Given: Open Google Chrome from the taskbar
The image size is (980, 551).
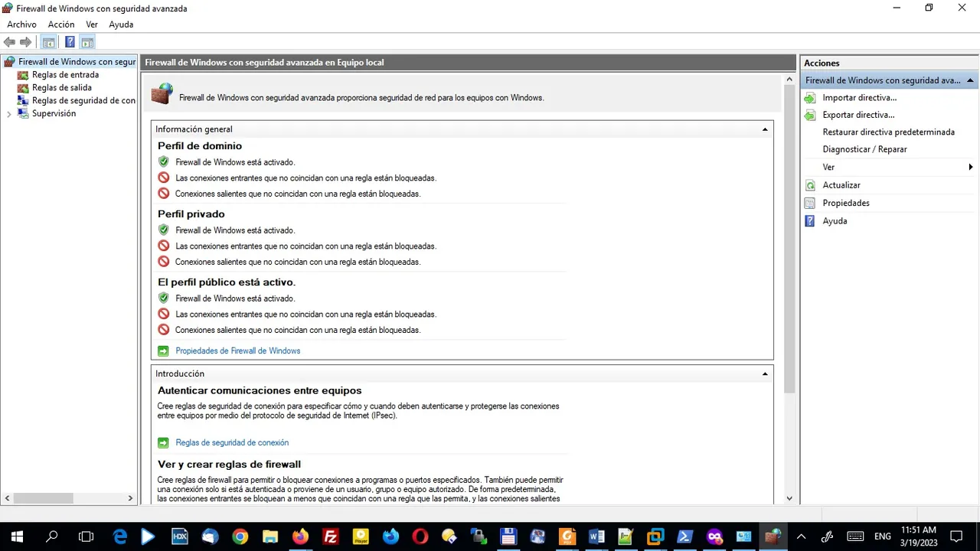Looking at the screenshot, I should tap(240, 536).
